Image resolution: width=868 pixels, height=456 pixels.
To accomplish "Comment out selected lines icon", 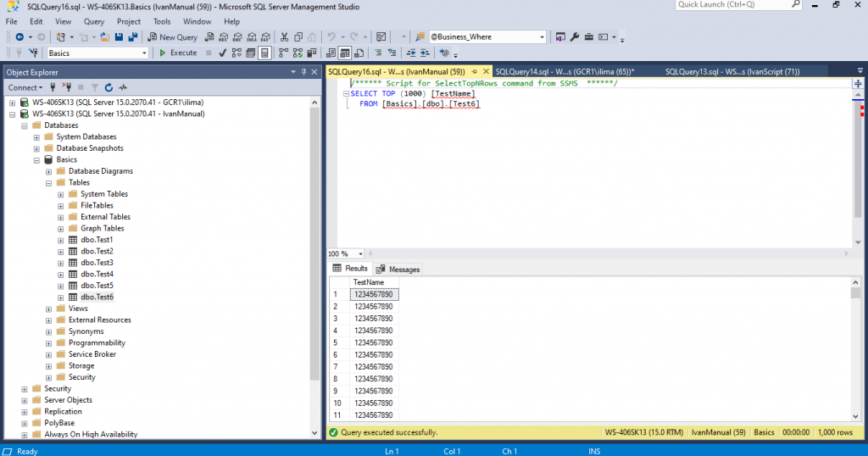I will pyautogui.click(x=378, y=53).
